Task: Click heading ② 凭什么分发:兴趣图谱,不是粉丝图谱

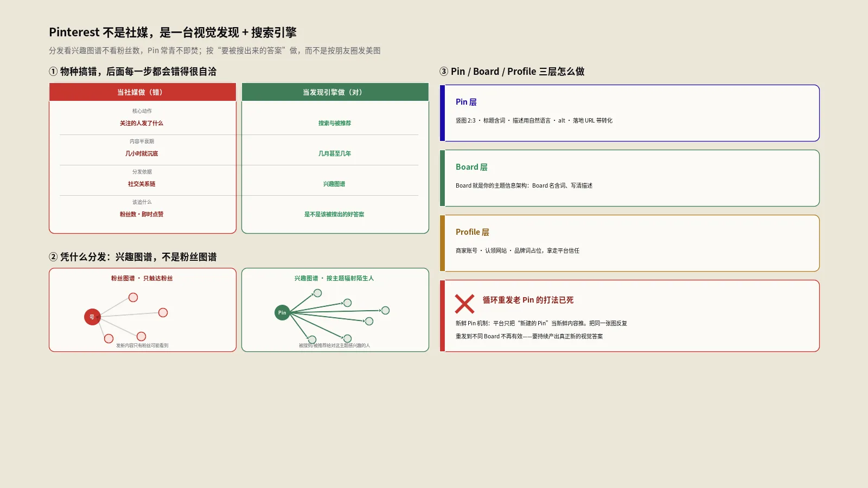Action: pos(133,257)
